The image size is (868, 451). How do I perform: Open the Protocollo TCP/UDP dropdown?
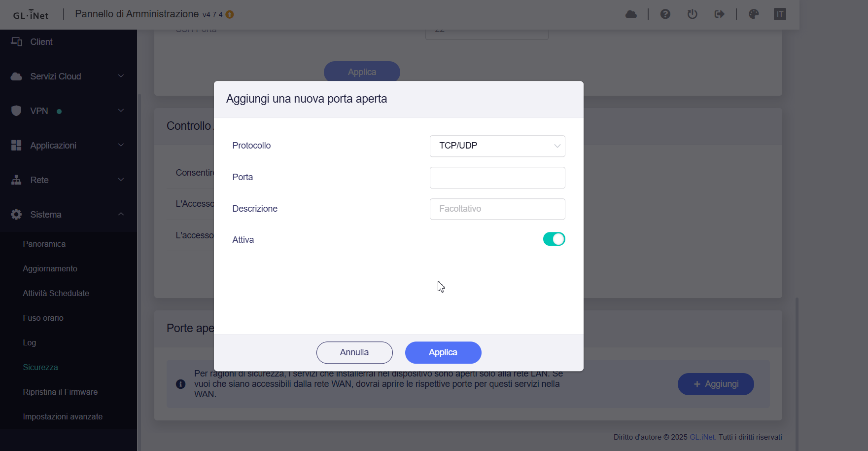coord(497,146)
